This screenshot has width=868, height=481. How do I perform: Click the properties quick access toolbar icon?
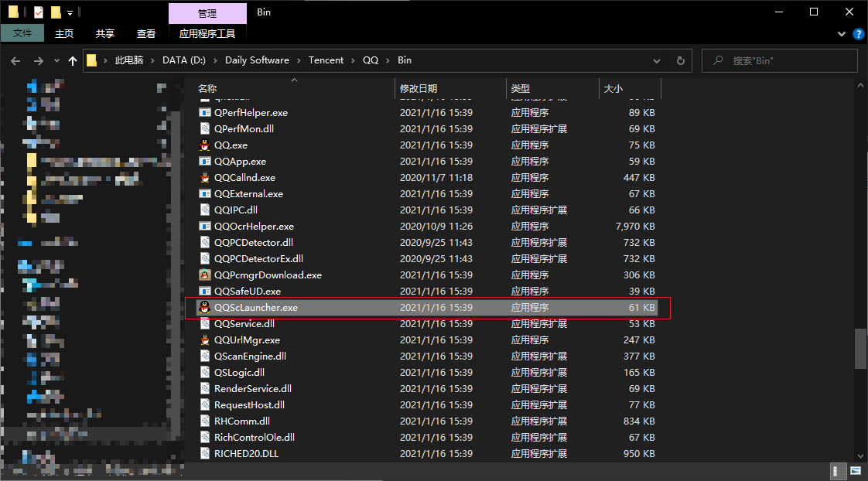[x=38, y=12]
